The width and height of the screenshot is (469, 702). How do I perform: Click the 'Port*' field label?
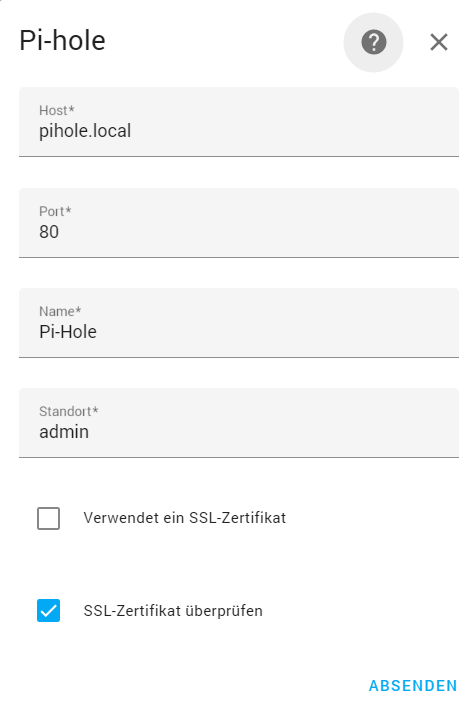click(x=55, y=211)
